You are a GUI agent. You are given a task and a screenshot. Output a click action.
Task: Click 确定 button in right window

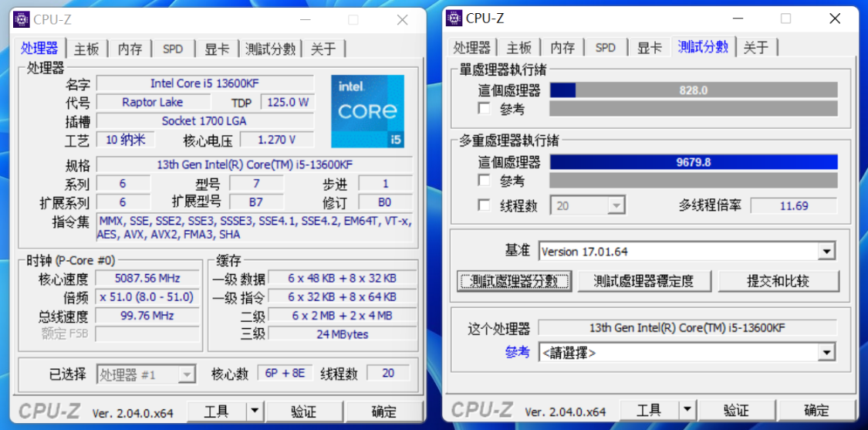[x=816, y=411]
